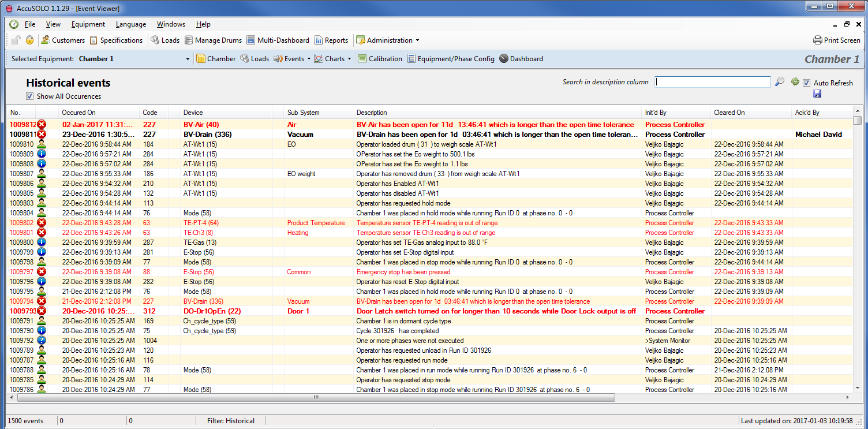Open the Calibration screen
Screen dimensions: 868x429
[379, 59]
